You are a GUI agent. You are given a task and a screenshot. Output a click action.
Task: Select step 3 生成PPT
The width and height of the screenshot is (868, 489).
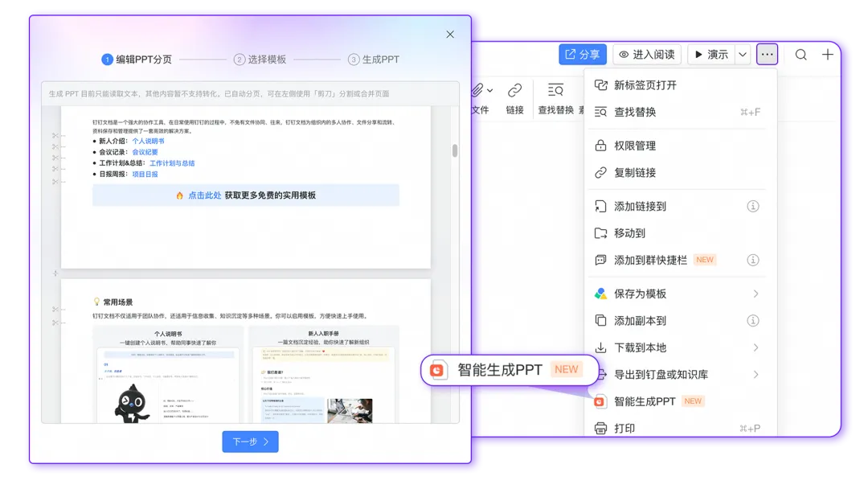[x=374, y=60]
